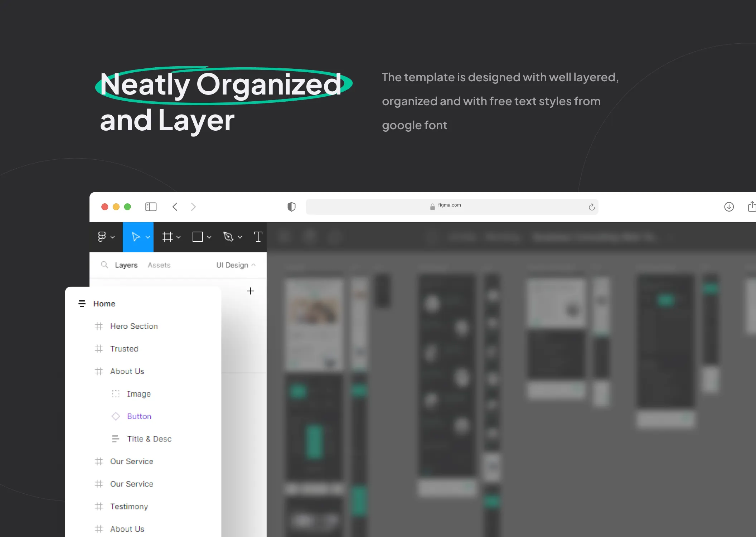Open the Figma main menu icon

pyautogui.click(x=102, y=237)
